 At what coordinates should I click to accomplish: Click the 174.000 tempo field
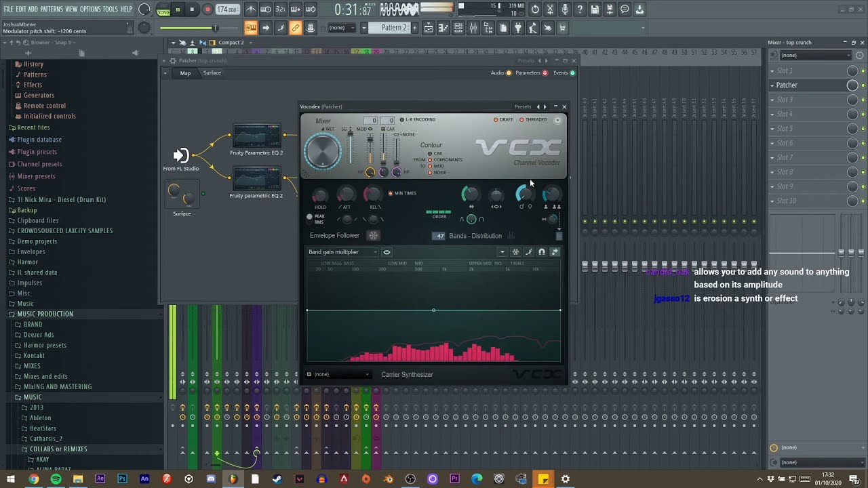tap(227, 9)
